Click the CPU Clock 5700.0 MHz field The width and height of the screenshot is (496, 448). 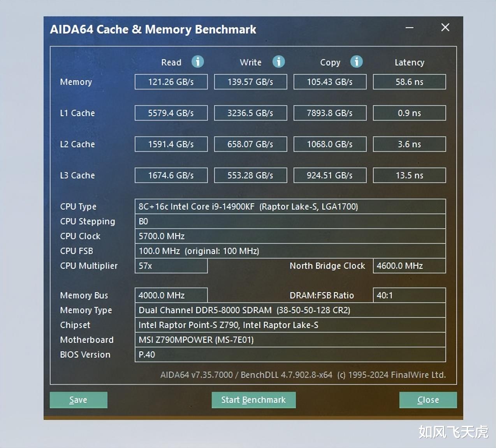[290, 236]
